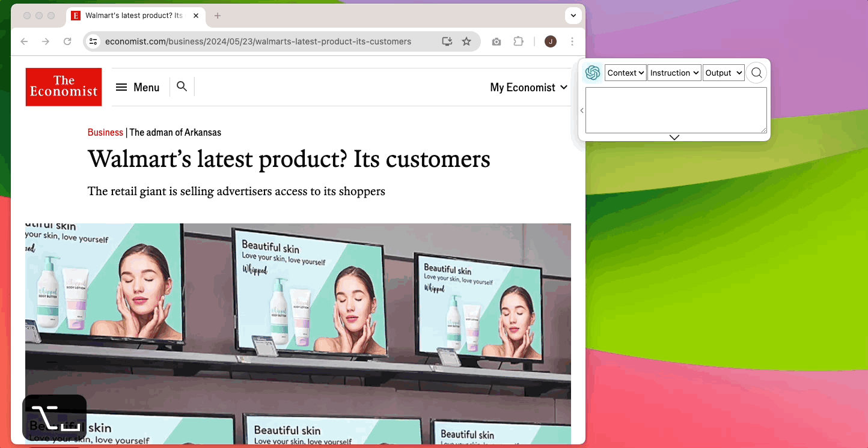Click the browser forward arrow
The height and width of the screenshot is (448, 868).
46,41
